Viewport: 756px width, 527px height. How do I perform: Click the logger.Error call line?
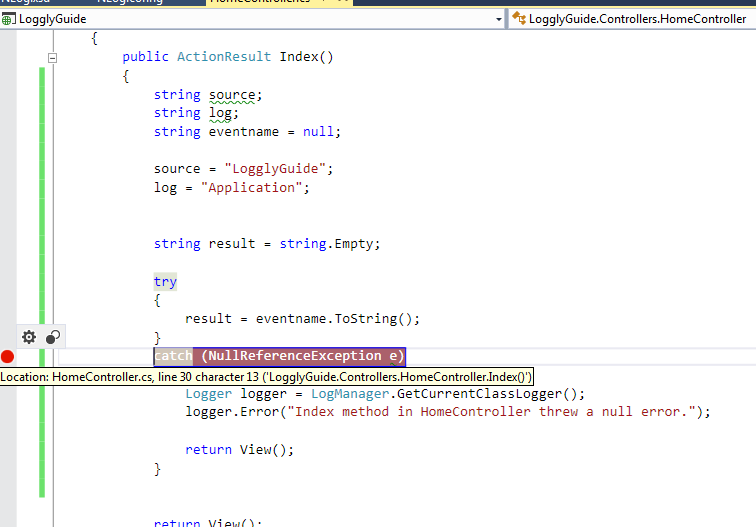tap(447, 412)
